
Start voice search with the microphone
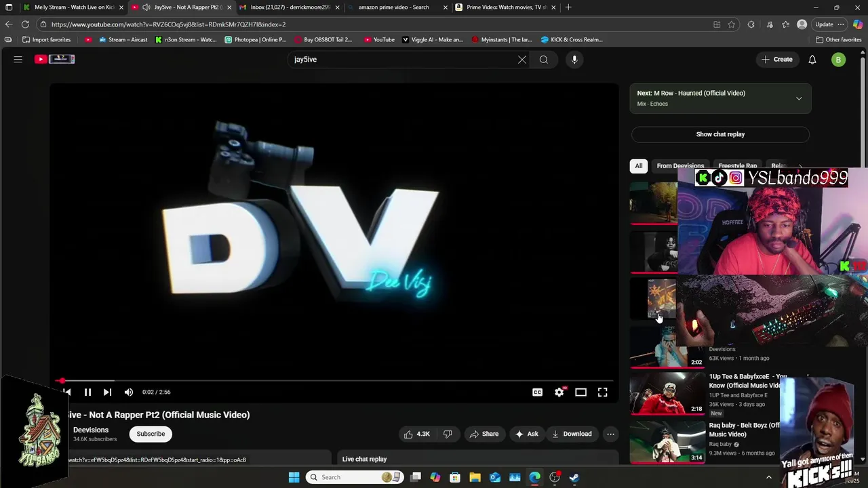[x=574, y=60]
